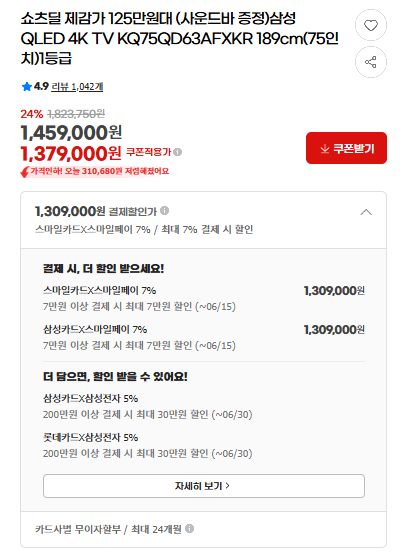This screenshot has height=558, width=407.
Task: Add product to wishlist with heart icon
Action: point(371,26)
